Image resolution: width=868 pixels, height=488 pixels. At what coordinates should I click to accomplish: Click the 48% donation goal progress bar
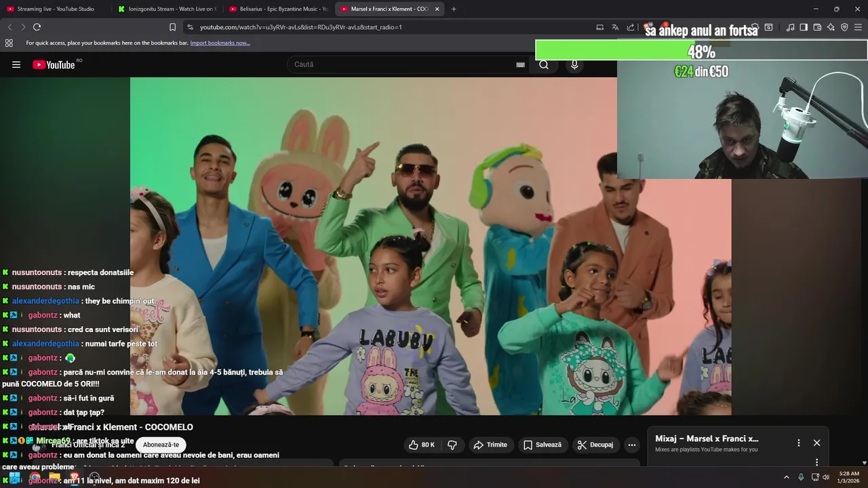701,51
